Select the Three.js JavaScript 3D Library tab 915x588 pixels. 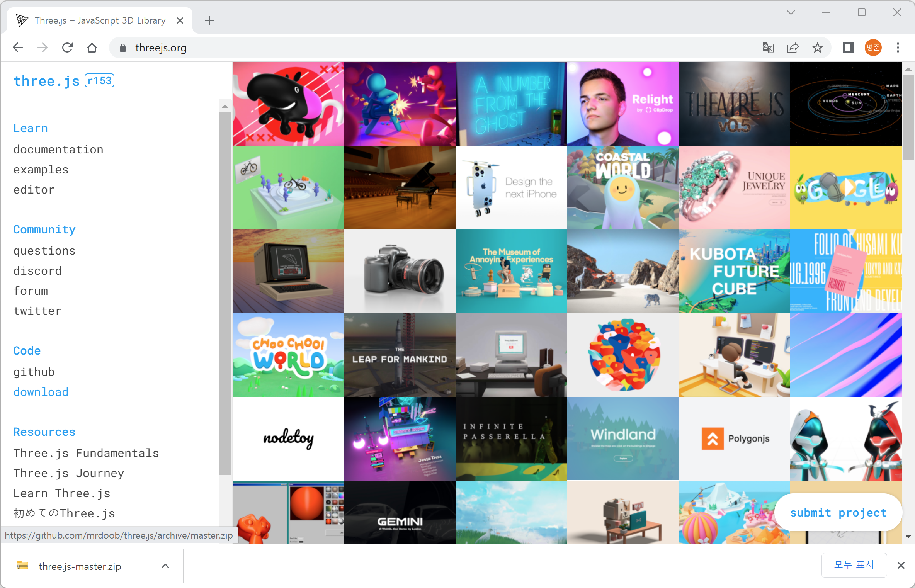(100, 20)
